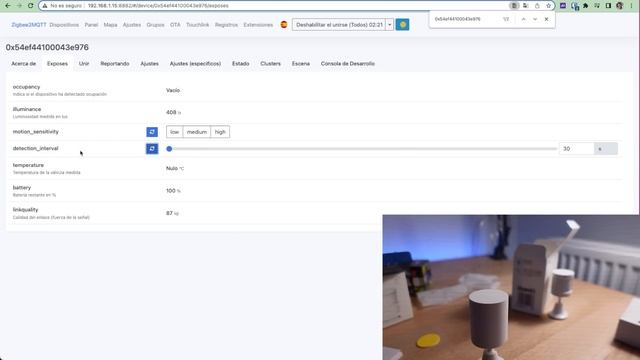Open Touchlink in the navbar
Viewport: 640px width, 360px height.
[x=198, y=24]
